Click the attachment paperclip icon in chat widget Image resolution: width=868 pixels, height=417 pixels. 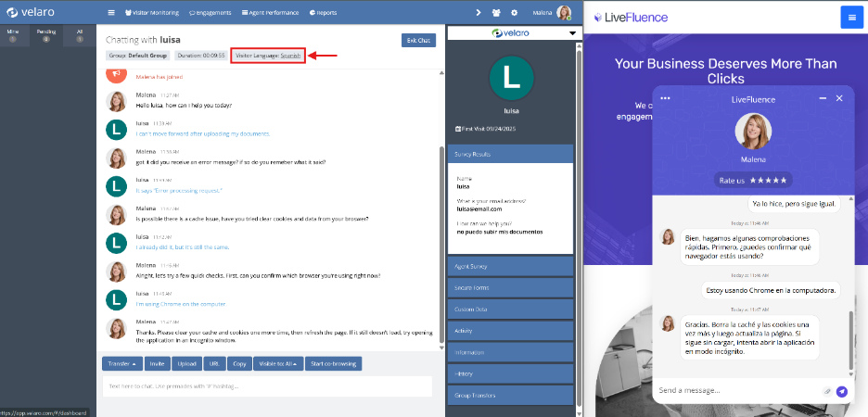[x=827, y=392]
